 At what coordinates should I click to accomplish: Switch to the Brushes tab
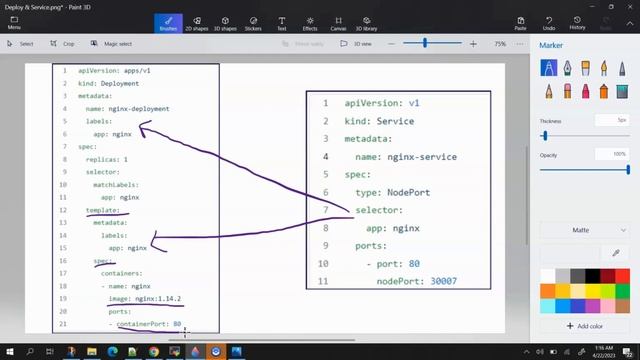pos(168,23)
